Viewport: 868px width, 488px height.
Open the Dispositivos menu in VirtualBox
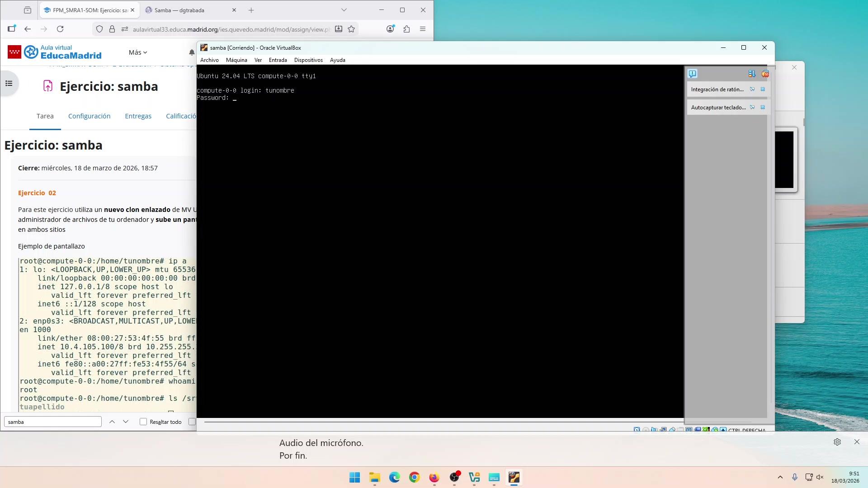point(308,60)
